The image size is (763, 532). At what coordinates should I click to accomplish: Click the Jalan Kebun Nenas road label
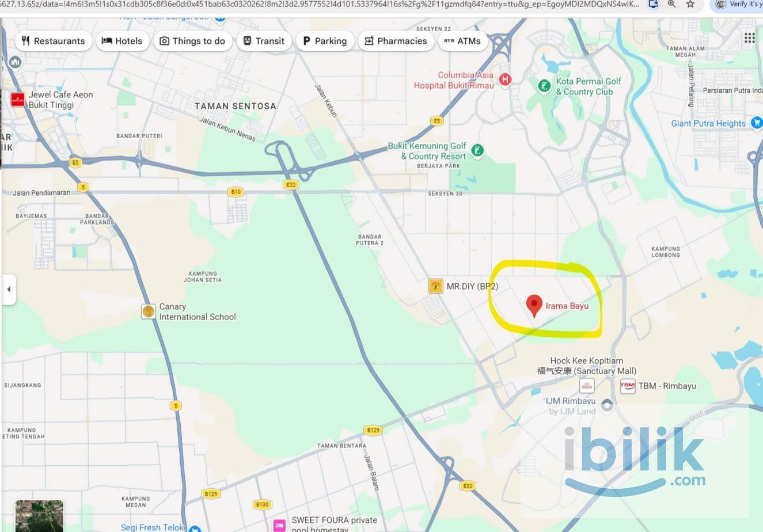227,129
